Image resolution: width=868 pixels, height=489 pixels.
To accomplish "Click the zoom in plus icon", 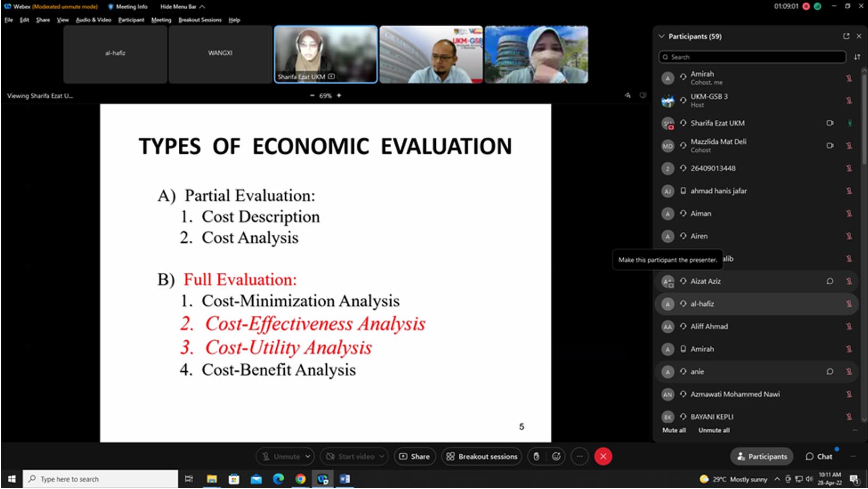I will [x=339, y=96].
